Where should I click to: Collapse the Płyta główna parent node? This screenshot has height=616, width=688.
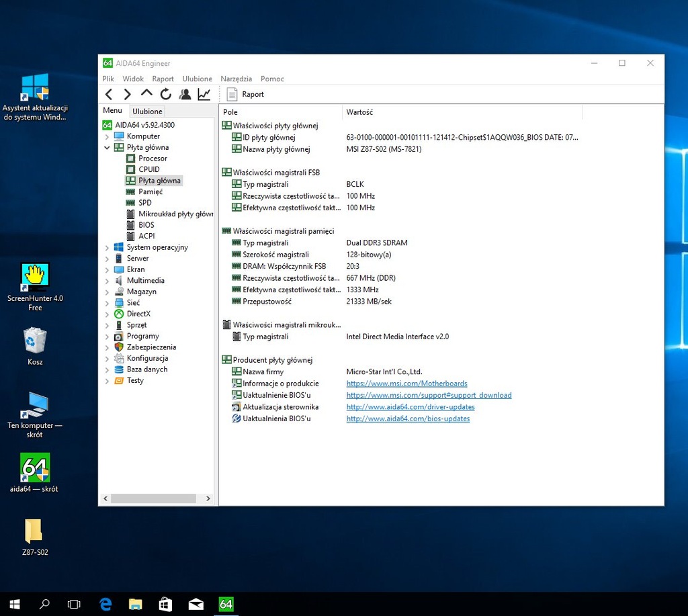pyautogui.click(x=107, y=147)
